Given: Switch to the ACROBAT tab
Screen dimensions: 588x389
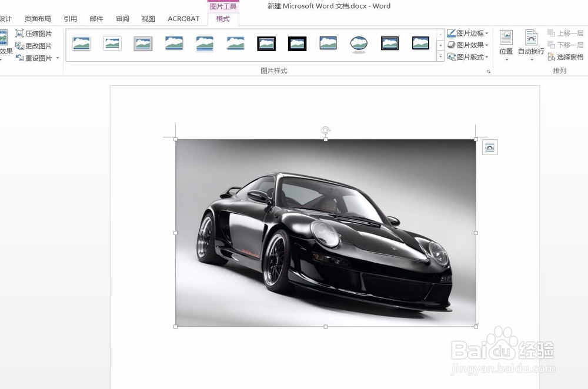Looking at the screenshot, I should [x=183, y=19].
